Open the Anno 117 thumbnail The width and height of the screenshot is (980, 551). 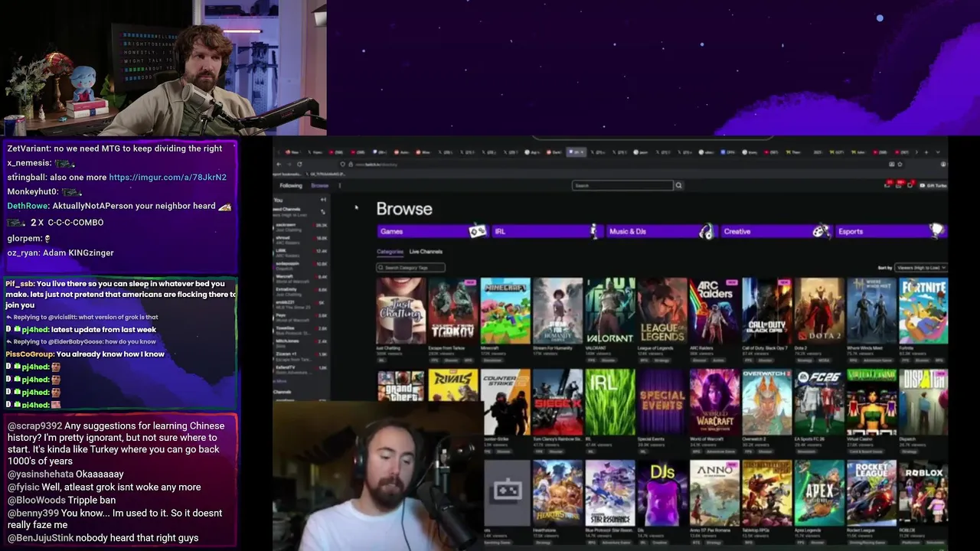click(714, 493)
